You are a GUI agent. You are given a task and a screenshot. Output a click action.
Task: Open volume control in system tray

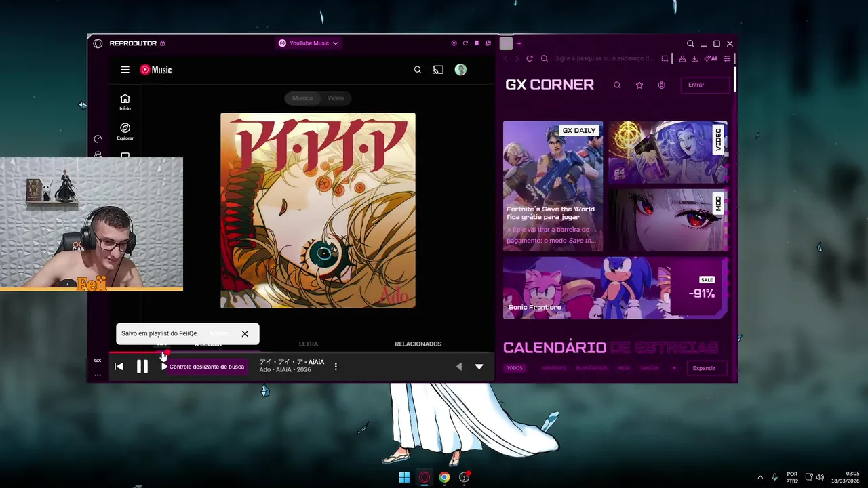click(820, 477)
